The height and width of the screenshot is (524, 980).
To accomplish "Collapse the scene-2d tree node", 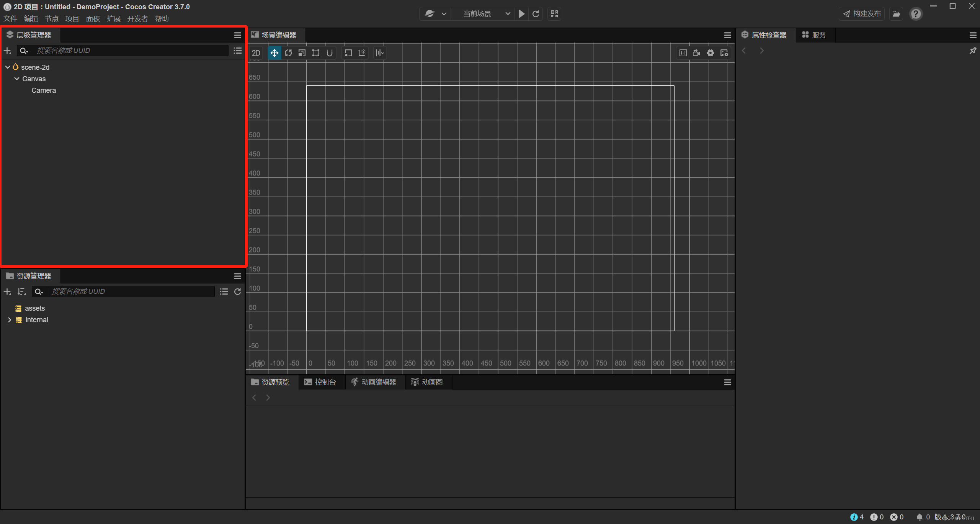I will point(8,67).
